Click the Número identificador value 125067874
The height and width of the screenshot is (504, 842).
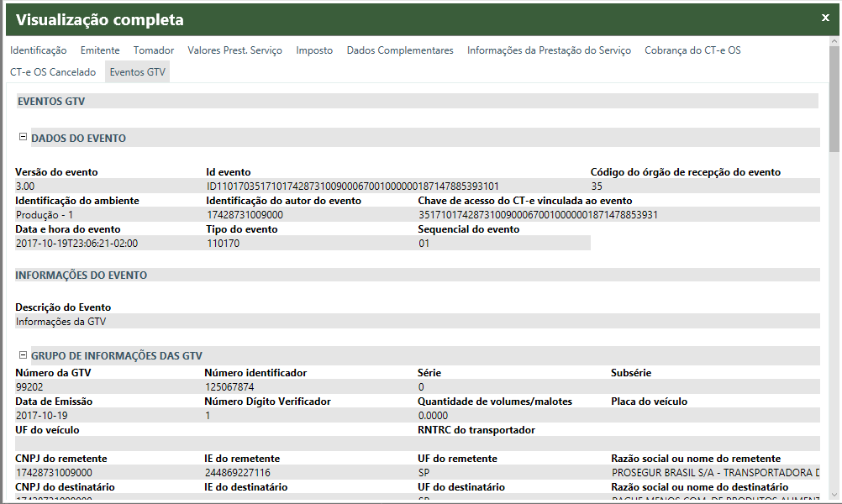[229, 387]
